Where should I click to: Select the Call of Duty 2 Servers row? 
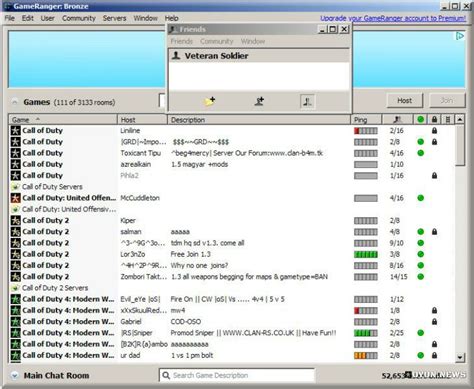232,288
